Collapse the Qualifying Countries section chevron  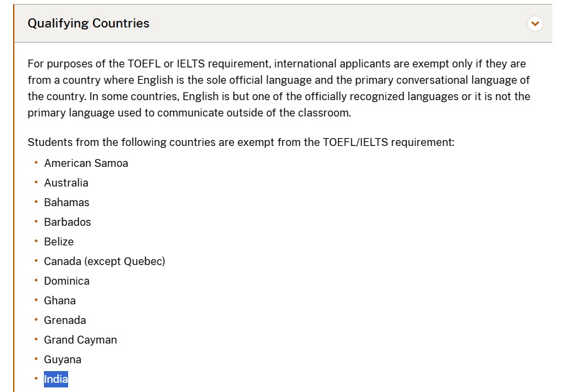point(535,24)
